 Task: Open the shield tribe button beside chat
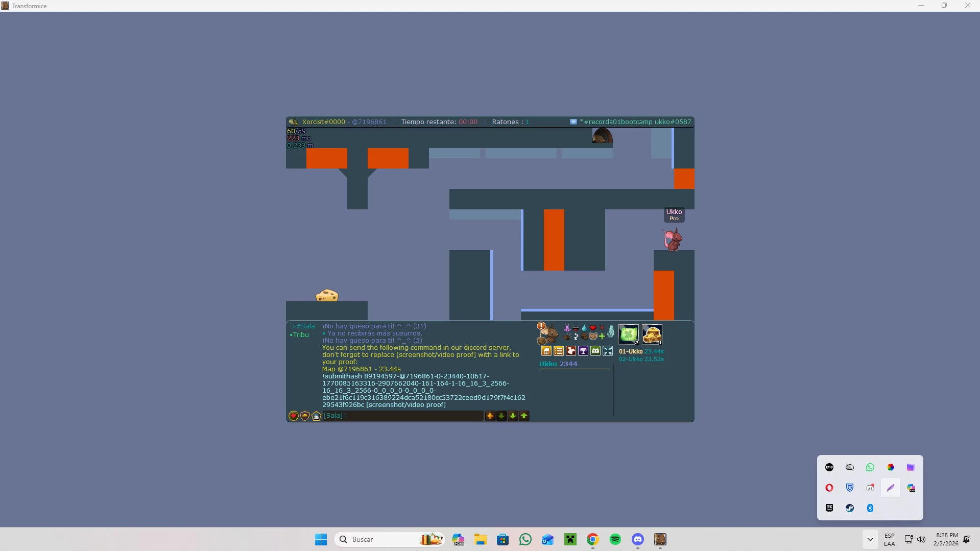(305, 416)
